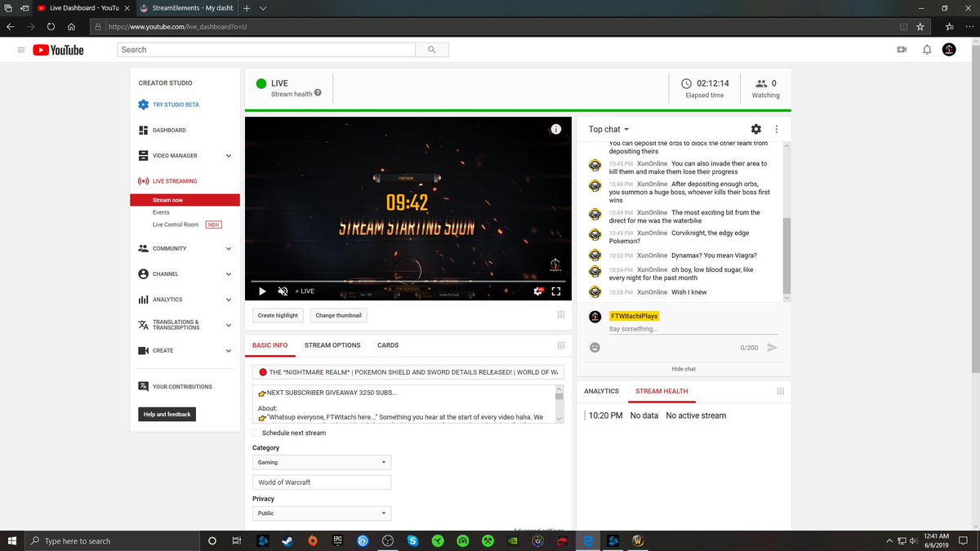Show the stream health help icon

(318, 93)
